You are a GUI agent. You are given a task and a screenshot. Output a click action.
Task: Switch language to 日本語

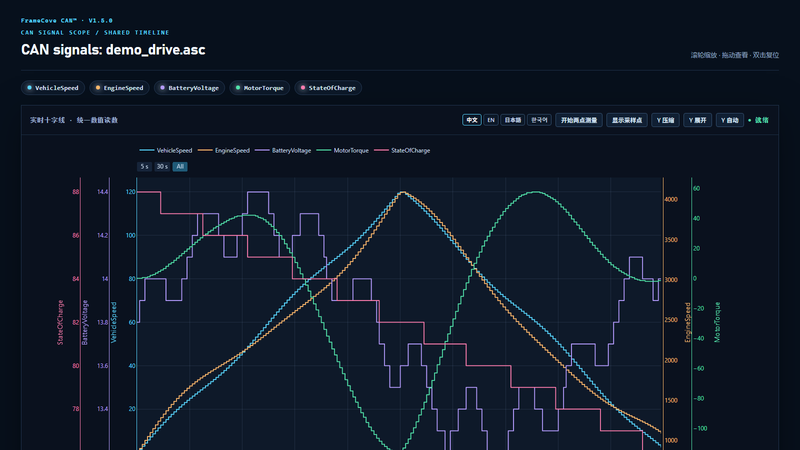point(512,120)
